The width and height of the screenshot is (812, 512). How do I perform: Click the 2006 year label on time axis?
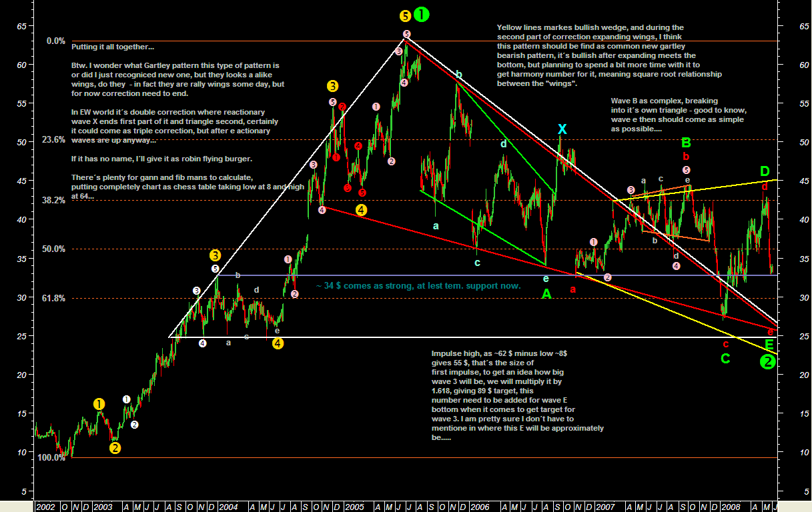(480, 507)
